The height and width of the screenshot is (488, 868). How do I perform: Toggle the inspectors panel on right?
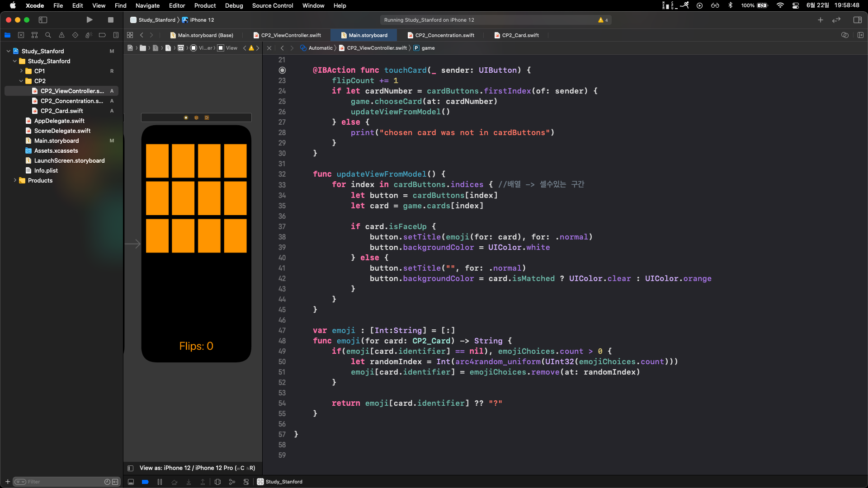(857, 20)
